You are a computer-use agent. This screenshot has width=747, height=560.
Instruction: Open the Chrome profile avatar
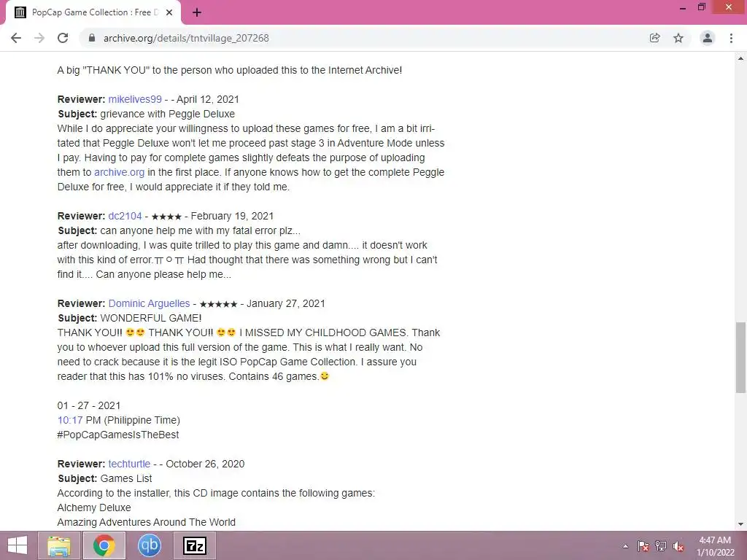pyautogui.click(x=708, y=38)
